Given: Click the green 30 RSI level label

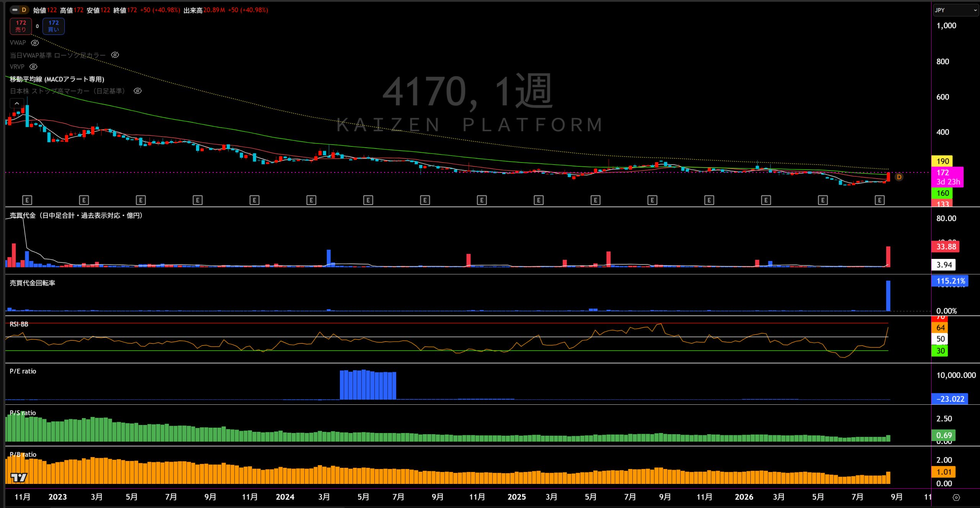Looking at the screenshot, I should 940,351.
